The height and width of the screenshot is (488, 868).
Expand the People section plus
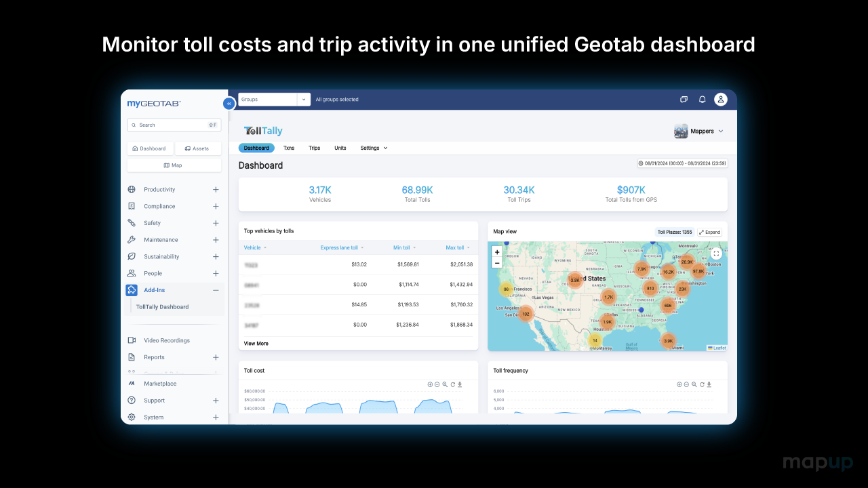point(216,273)
